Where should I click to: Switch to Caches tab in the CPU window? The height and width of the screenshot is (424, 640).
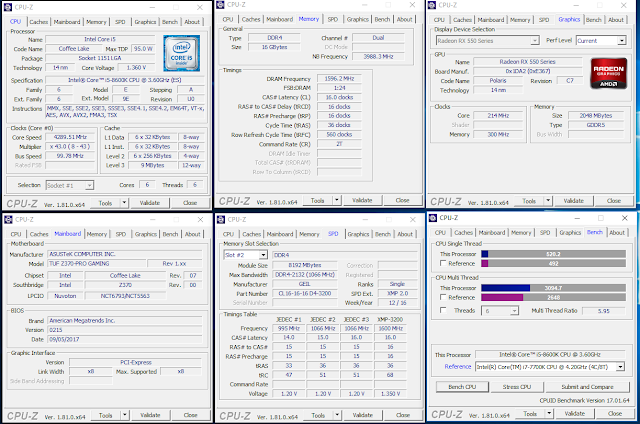39,22
